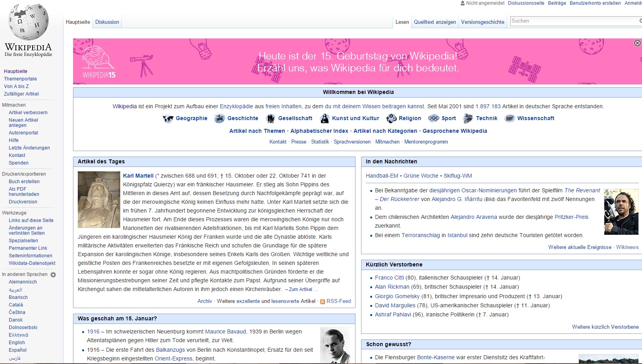Click the Kunst und Kultur icon

(x=325, y=118)
